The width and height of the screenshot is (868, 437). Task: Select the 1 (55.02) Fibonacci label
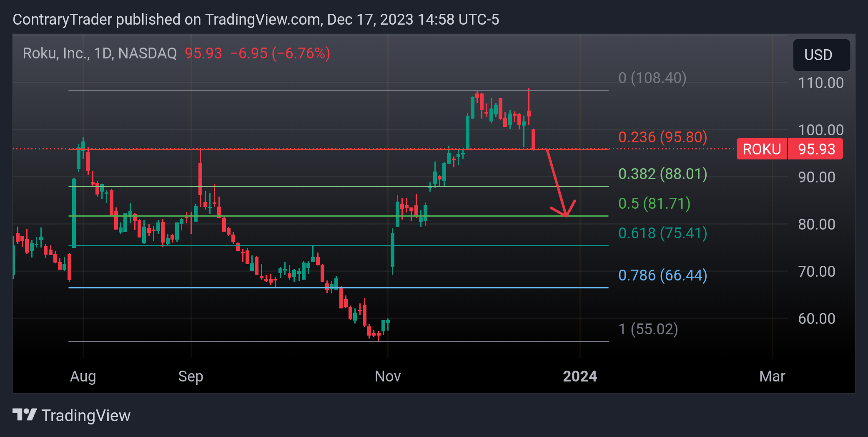click(648, 329)
